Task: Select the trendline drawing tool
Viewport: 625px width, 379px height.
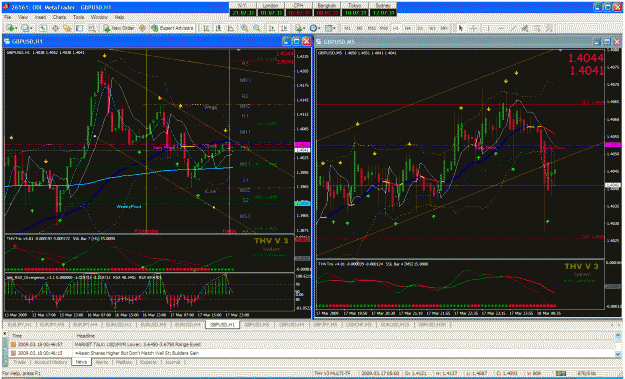Action: point(513,28)
